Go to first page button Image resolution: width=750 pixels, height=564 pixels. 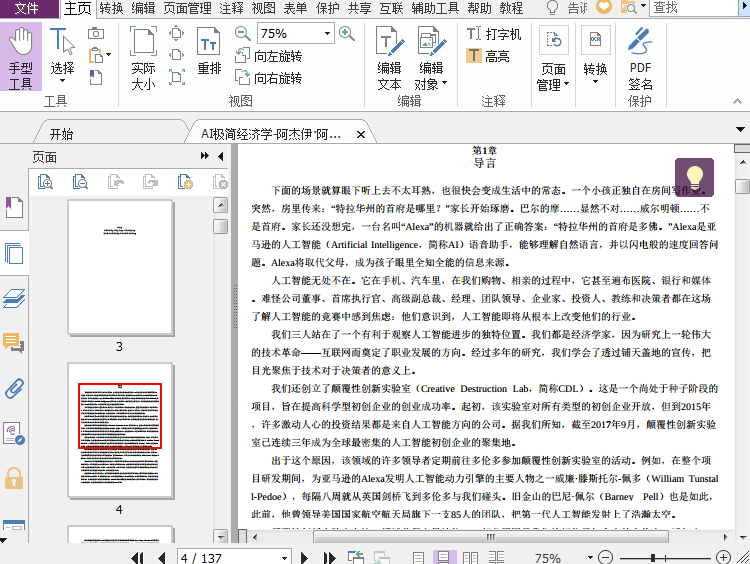coord(138,558)
